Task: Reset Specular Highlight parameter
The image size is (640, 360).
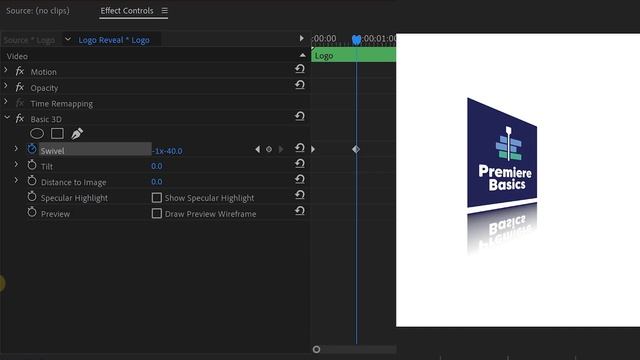Action: pos(300,195)
